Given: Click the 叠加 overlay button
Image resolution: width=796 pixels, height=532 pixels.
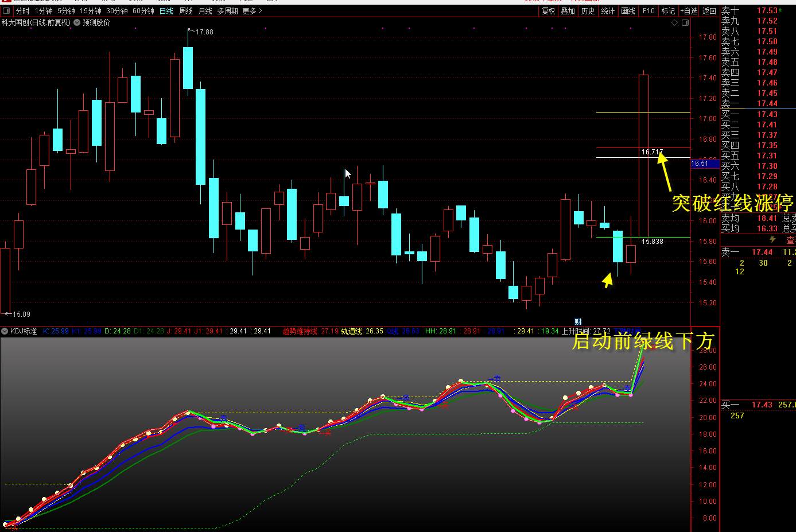Looking at the screenshot, I should point(568,11).
